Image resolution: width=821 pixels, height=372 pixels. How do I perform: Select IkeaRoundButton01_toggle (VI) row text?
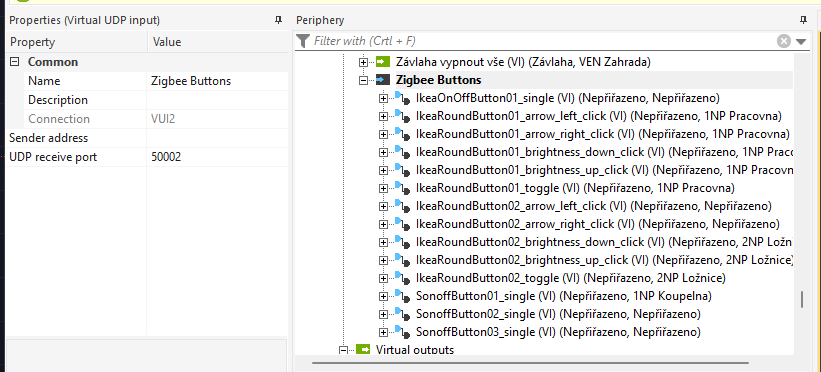tap(575, 188)
